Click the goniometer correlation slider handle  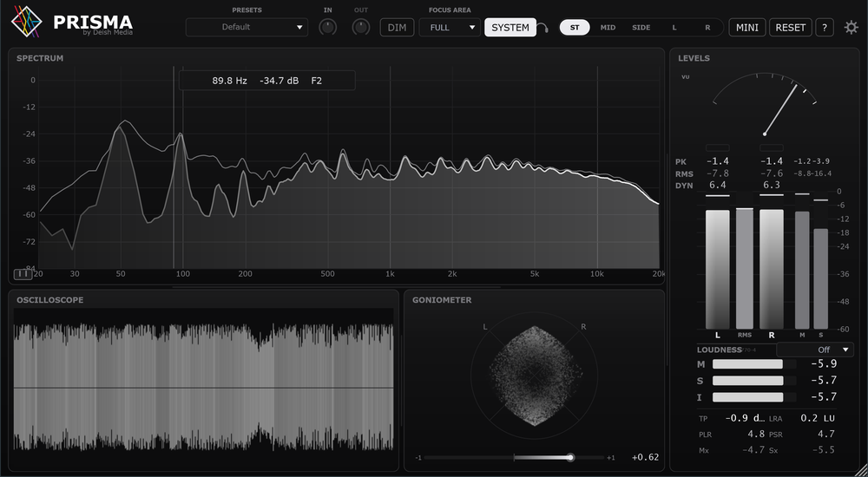[570, 457]
